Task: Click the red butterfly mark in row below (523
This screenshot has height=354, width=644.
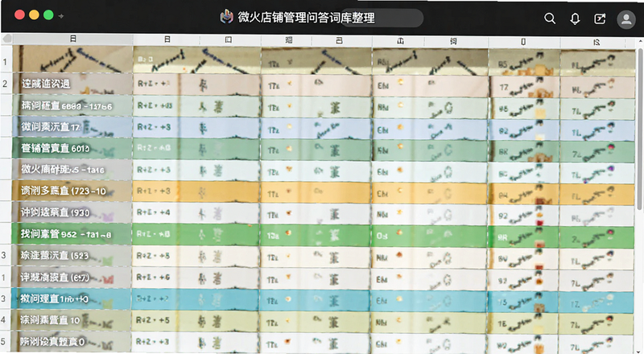Action: pyautogui.click(x=108, y=281)
